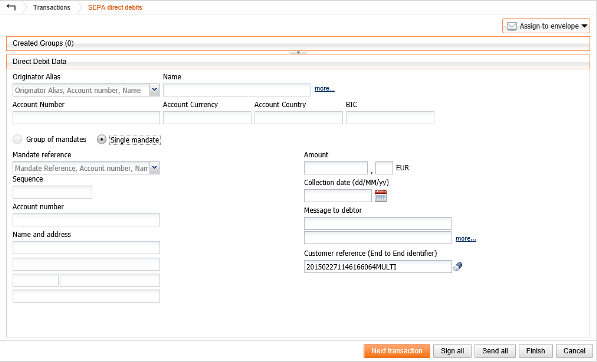Select the Single mandate radio button
Image resolution: width=597 pixels, height=362 pixels.
[x=101, y=139]
